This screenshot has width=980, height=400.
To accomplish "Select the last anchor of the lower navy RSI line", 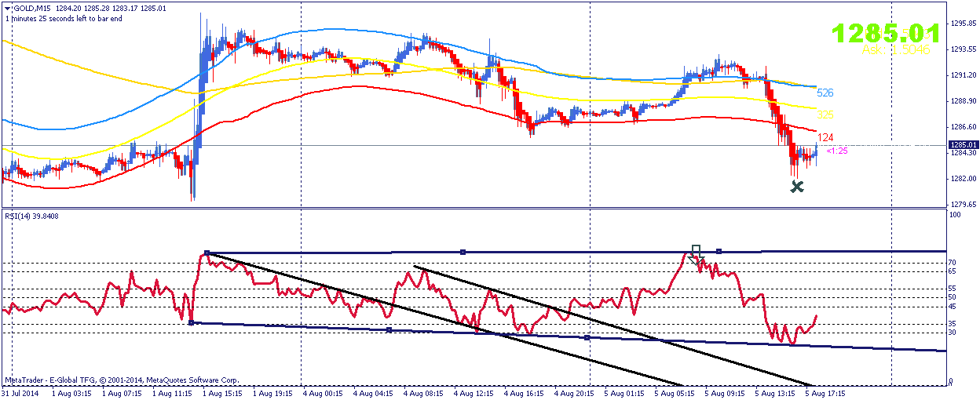I will point(587,338).
